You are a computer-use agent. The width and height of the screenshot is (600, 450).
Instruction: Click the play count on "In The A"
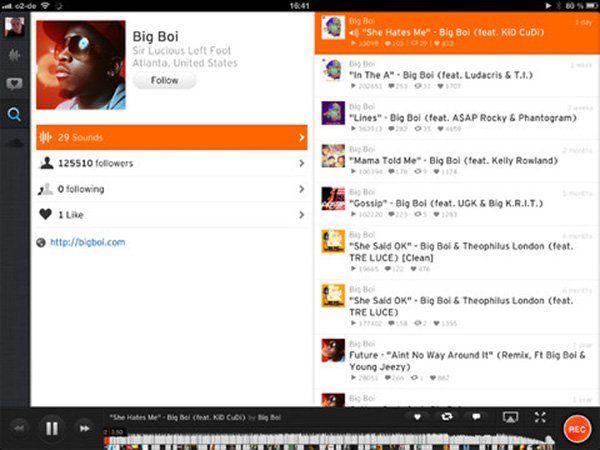(x=366, y=86)
